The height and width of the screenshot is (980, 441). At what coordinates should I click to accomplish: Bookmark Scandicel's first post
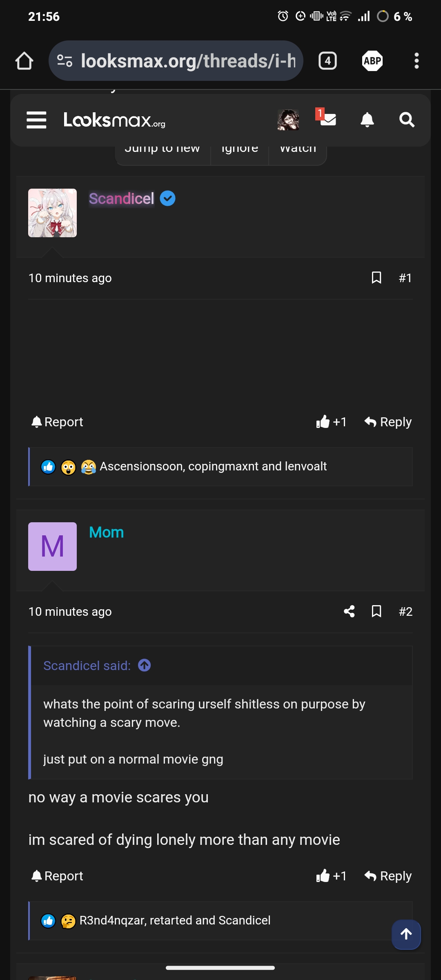click(x=376, y=277)
